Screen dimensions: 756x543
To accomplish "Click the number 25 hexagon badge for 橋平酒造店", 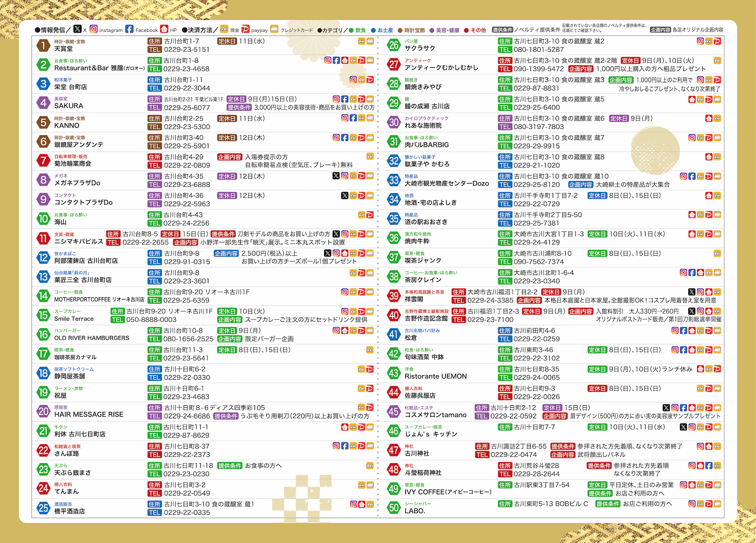I will pyautogui.click(x=43, y=508).
